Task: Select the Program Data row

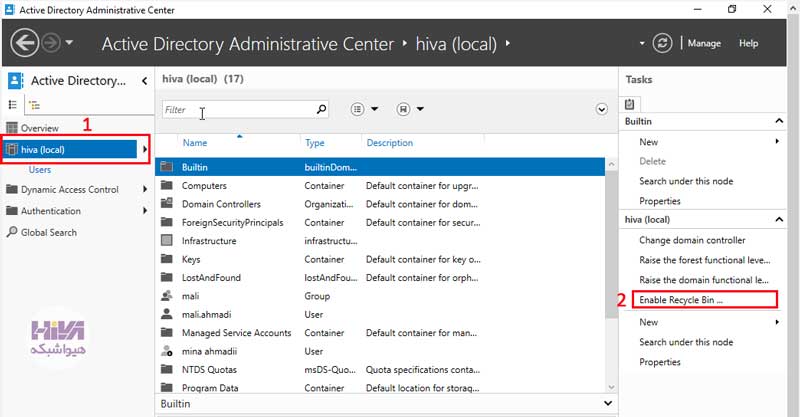Action: (x=380, y=388)
